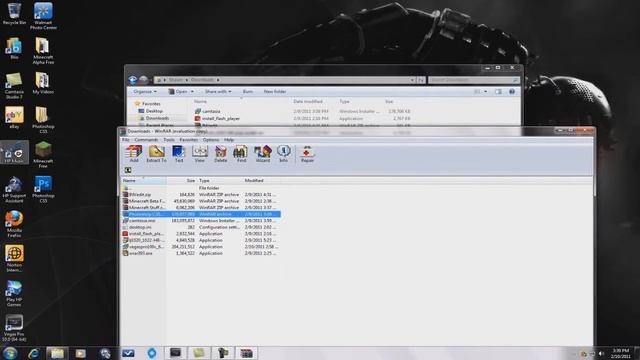
Task: Click the Find toolbar icon in WinRAR
Action: [x=241, y=154]
